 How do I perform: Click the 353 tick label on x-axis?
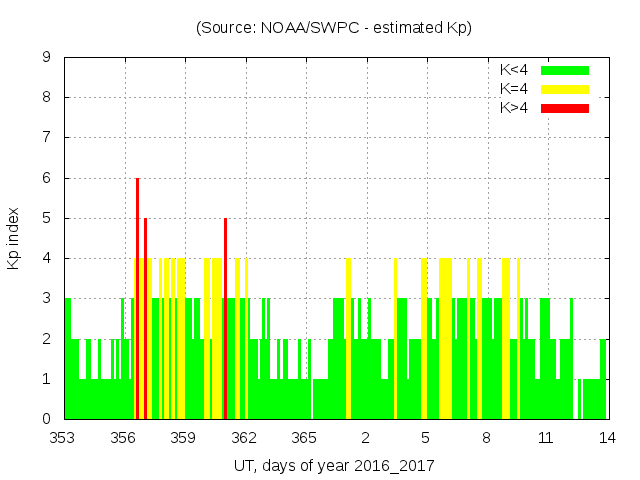64,437
